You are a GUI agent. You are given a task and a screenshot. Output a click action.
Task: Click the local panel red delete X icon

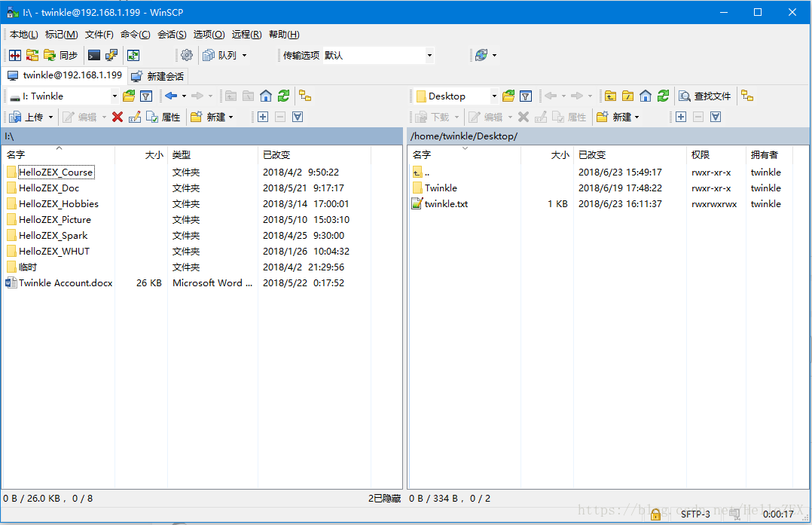[x=118, y=117]
